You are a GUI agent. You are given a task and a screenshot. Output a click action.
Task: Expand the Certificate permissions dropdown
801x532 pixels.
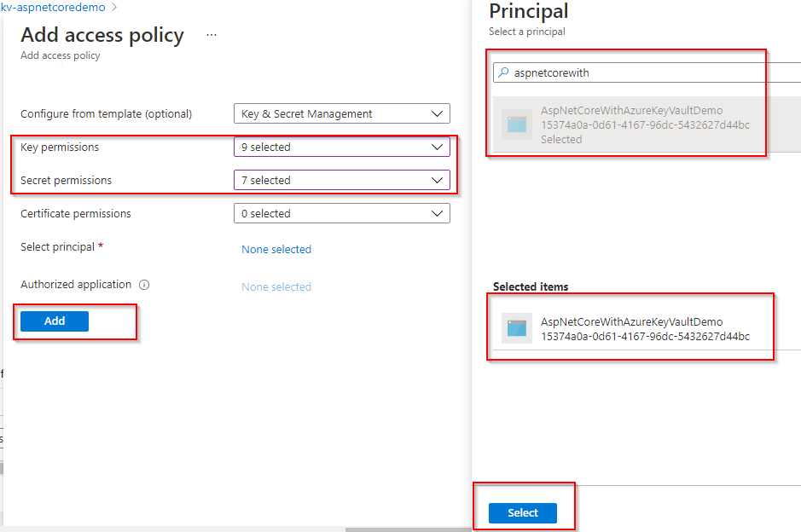click(x=342, y=213)
